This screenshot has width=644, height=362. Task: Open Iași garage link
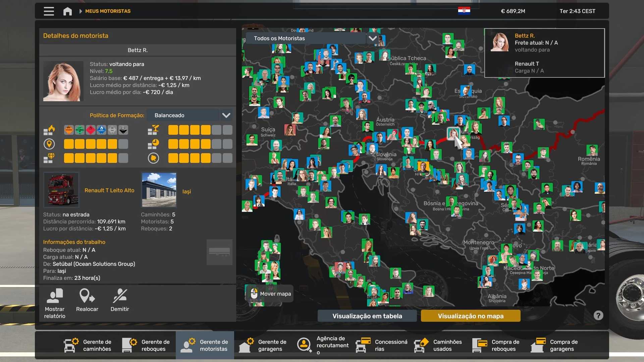point(186,191)
